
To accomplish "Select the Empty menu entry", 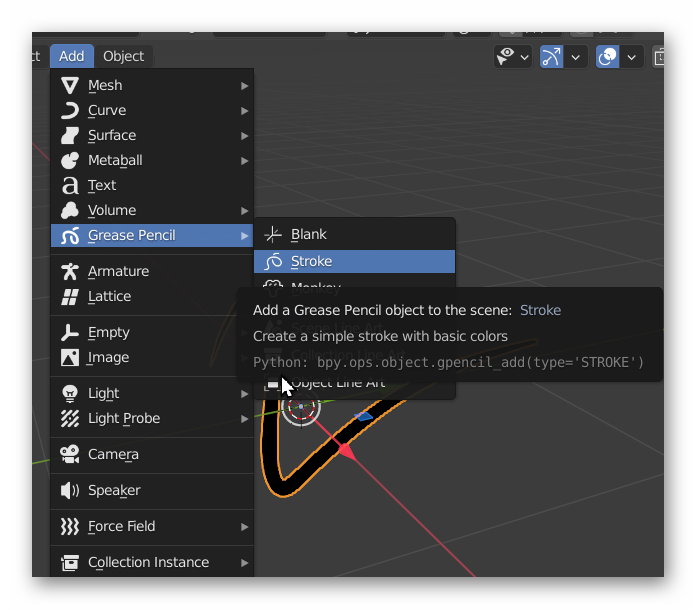I will pos(152,332).
